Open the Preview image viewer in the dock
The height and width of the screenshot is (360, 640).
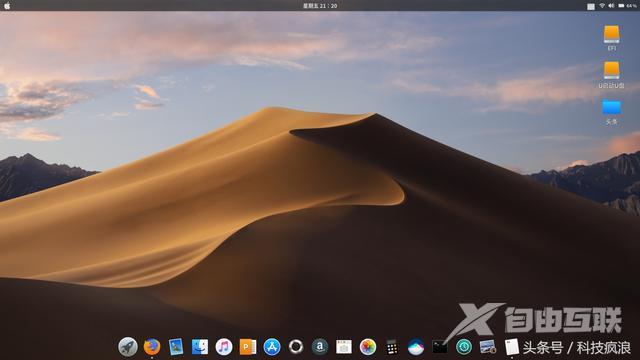click(x=176, y=347)
